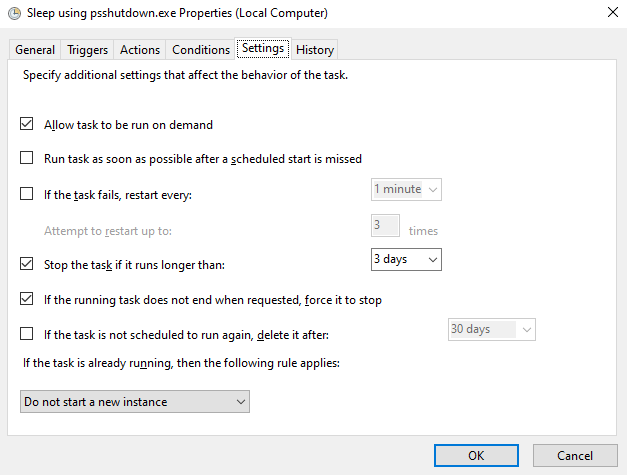Viewport: 627px width, 475px height.
Task: Click the Cancel button
Action: tap(575, 456)
